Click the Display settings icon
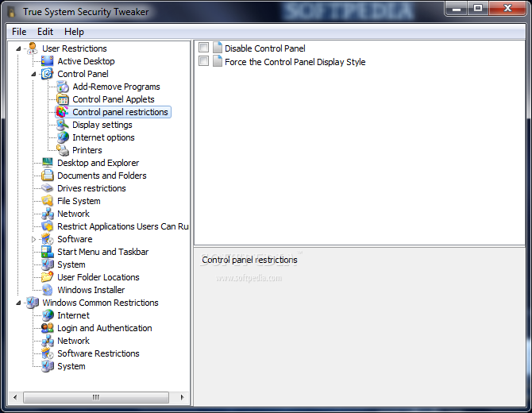The image size is (532, 413). [63, 125]
